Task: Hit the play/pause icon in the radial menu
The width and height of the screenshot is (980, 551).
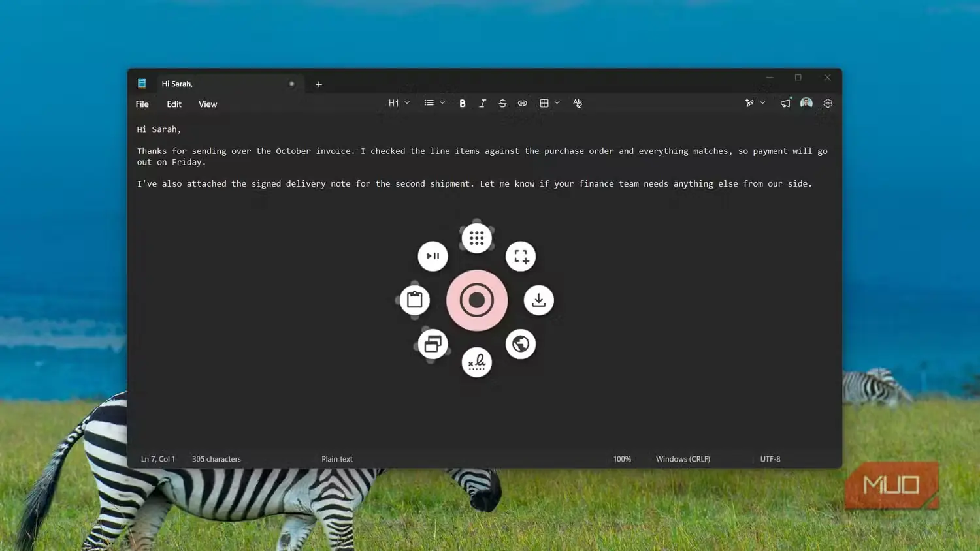Action: (x=433, y=256)
